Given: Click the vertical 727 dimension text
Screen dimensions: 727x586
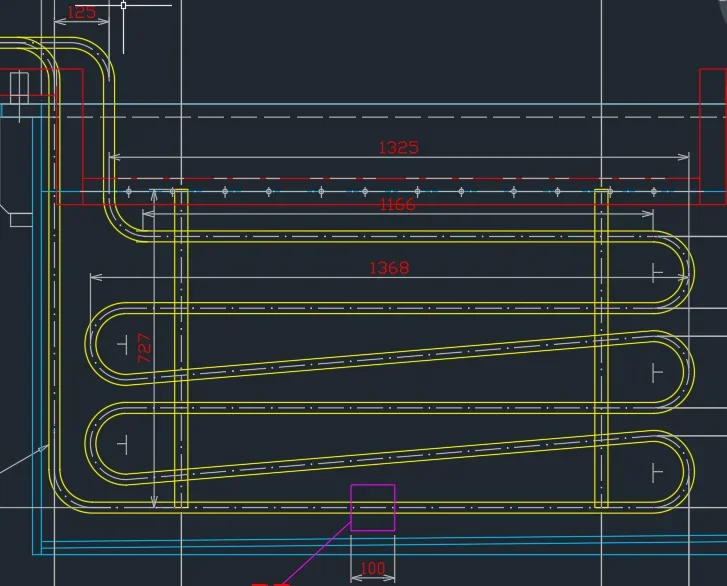Looking at the screenshot, I should coord(145,348).
